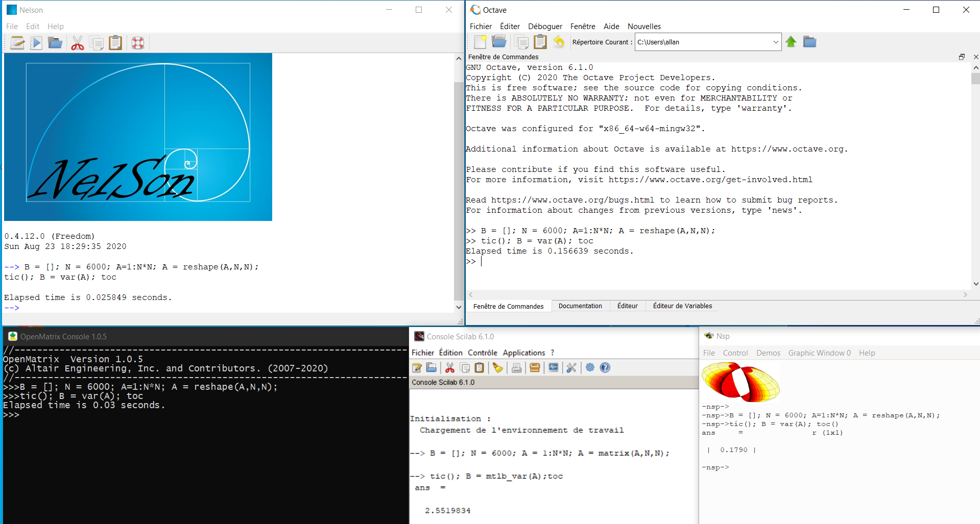Click the Scilab demos gear icon
This screenshot has width=980, height=524.
coord(590,368)
